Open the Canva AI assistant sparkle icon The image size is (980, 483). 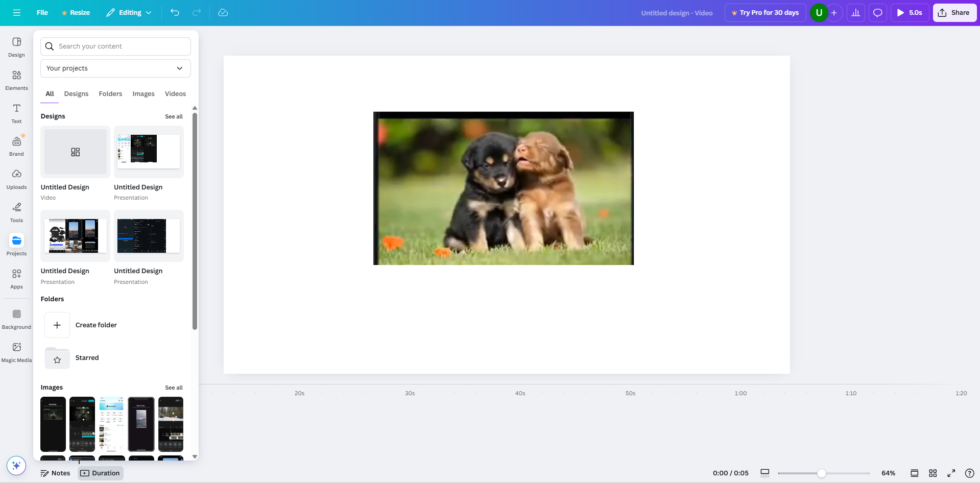click(16, 465)
